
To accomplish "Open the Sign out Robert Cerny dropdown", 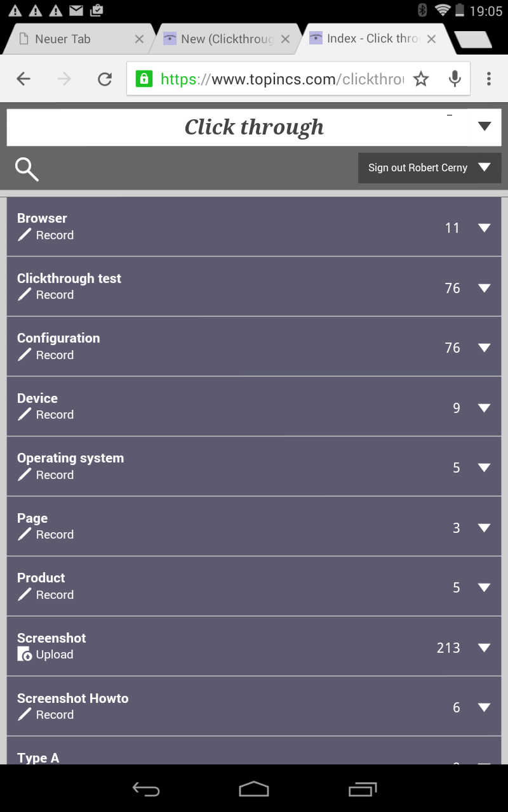I will (485, 167).
